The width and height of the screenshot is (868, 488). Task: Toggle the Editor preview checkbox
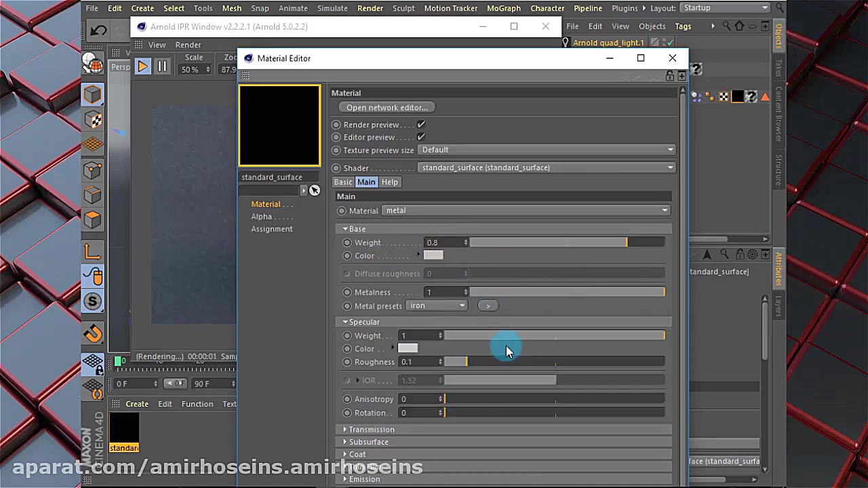[421, 137]
